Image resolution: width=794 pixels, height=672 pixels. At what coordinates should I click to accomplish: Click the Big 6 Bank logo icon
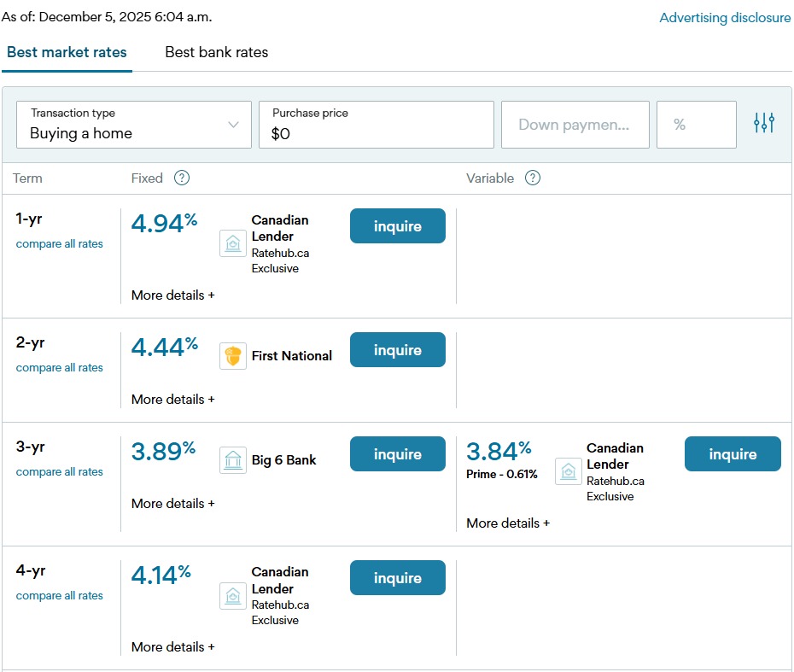(x=233, y=460)
